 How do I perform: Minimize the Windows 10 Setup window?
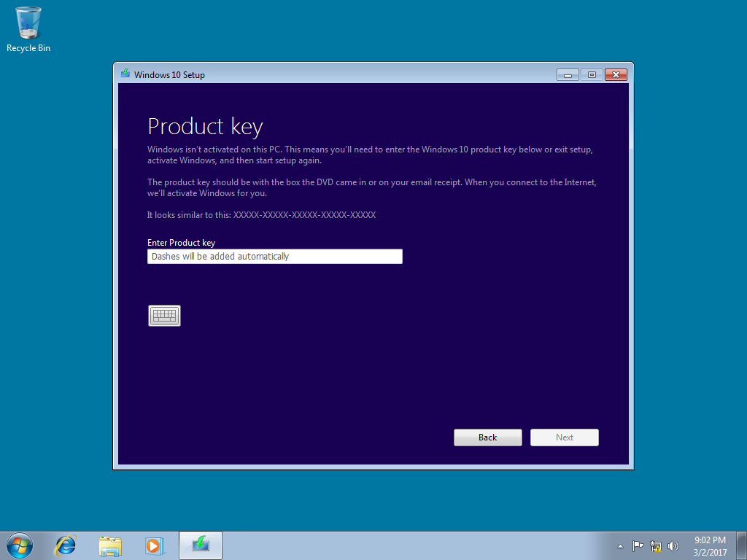(568, 75)
